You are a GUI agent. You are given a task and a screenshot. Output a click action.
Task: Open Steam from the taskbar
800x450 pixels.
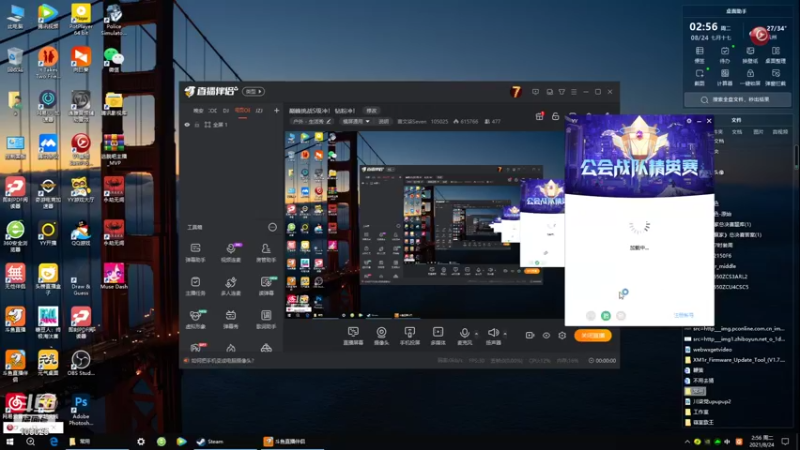pos(210,441)
